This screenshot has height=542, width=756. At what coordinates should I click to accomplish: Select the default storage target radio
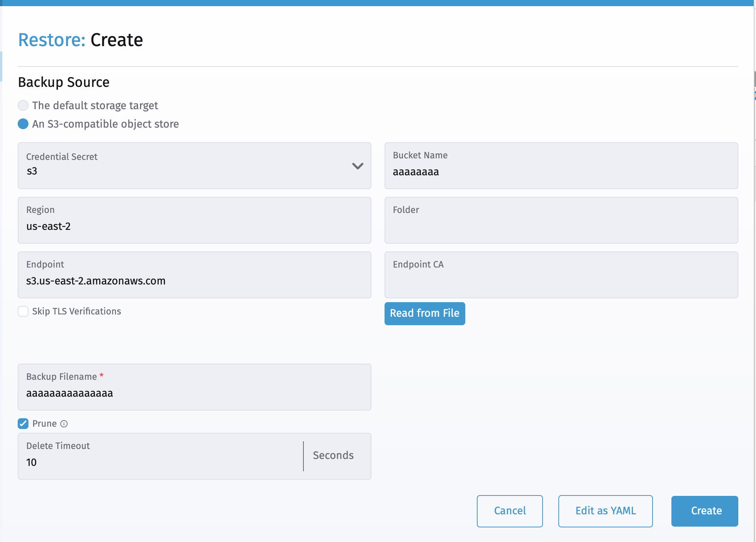pyautogui.click(x=23, y=105)
